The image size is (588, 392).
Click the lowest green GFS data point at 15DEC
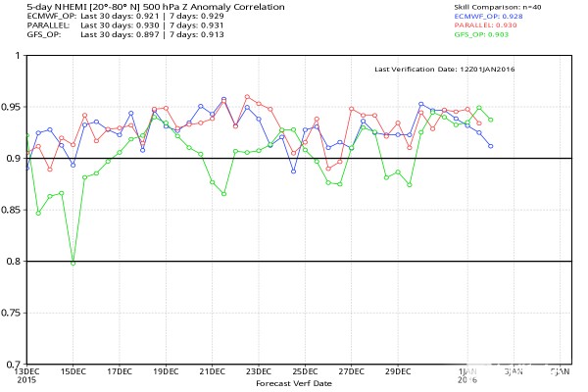[73, 263]
